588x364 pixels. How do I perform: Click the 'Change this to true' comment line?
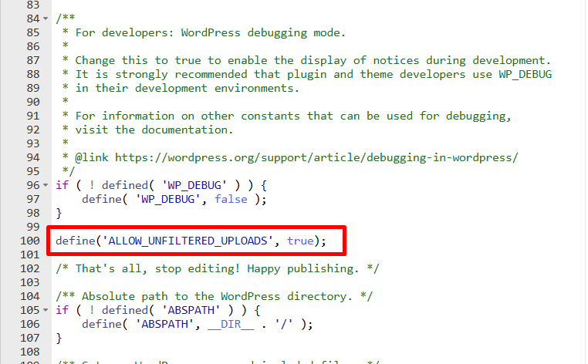click(x=306, y=60)
